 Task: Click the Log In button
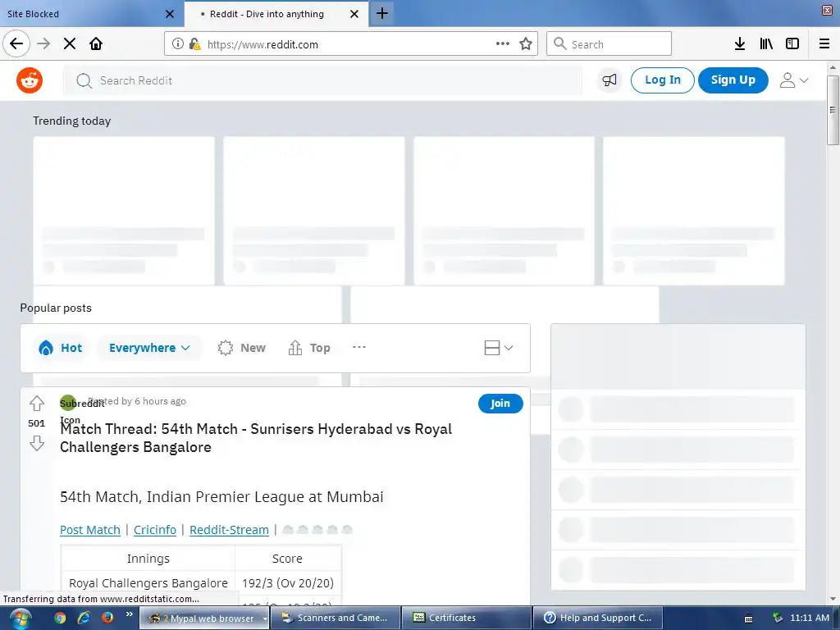click(663, 80)
